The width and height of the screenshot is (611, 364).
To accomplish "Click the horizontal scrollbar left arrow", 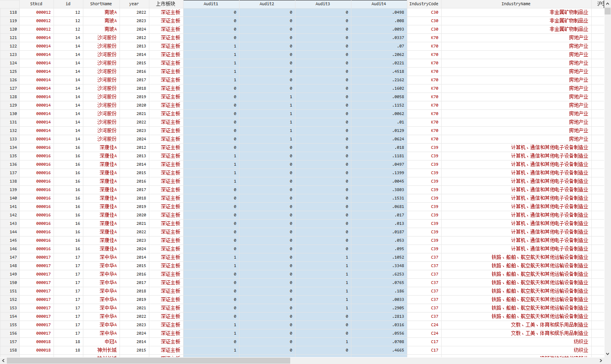I will click(3, 361).
